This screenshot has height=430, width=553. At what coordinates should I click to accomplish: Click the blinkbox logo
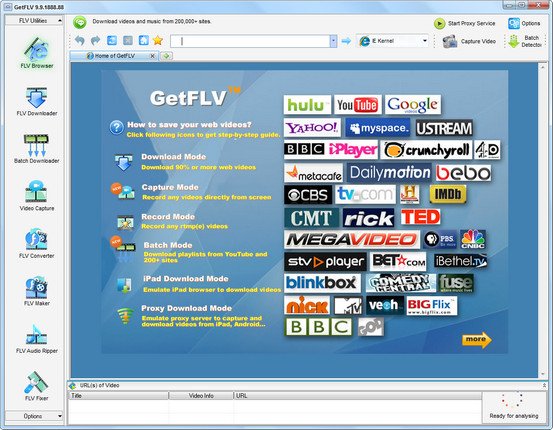[322, 283]
